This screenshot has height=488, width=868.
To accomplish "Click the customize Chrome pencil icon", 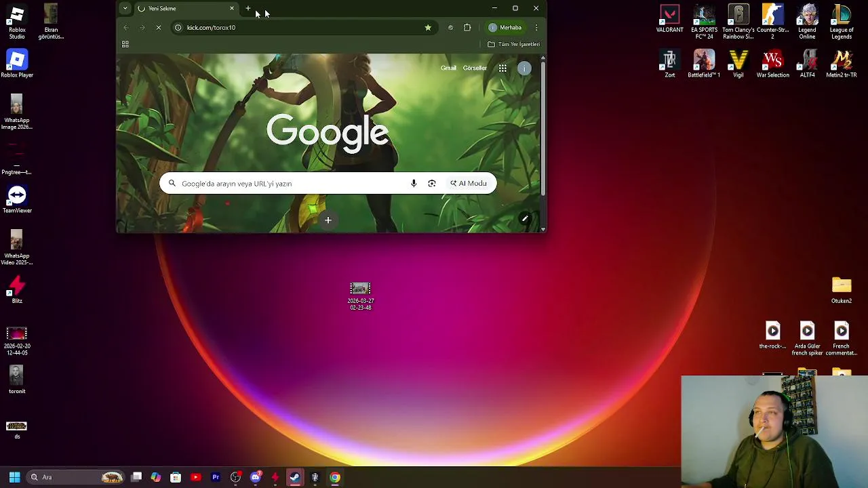I will (525, 218).
